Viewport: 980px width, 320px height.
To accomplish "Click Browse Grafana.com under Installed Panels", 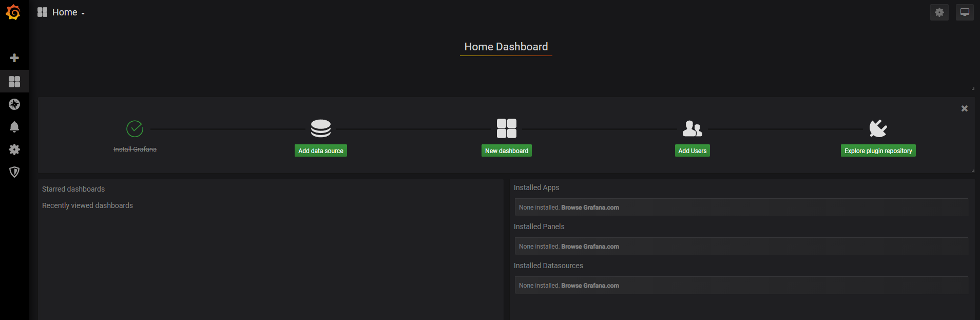I will (x=590, y=247).
